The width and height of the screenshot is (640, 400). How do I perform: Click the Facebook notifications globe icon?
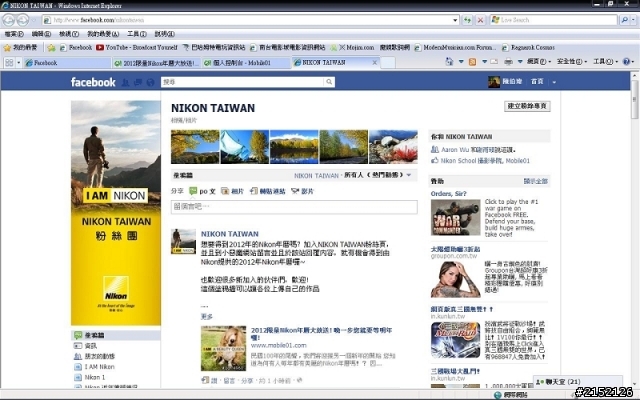point(151,82)
